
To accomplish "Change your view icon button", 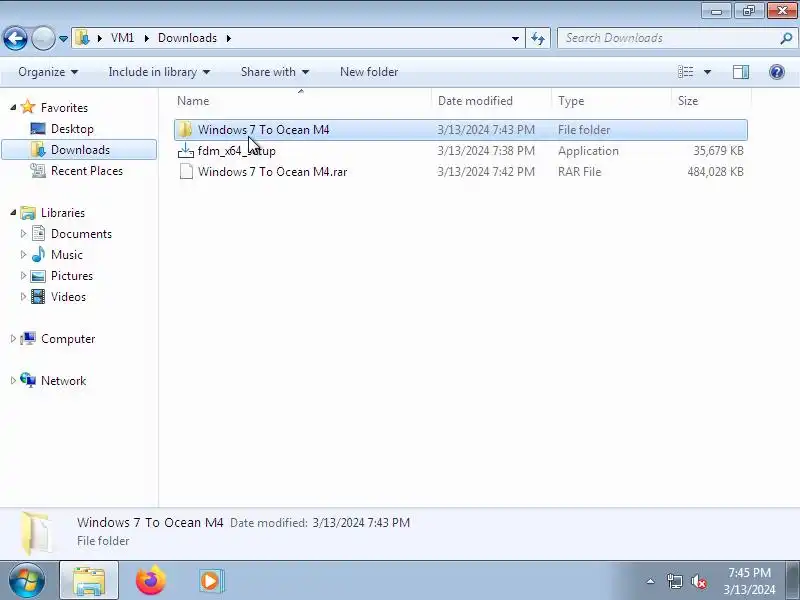I will click(x=685, y=72).
